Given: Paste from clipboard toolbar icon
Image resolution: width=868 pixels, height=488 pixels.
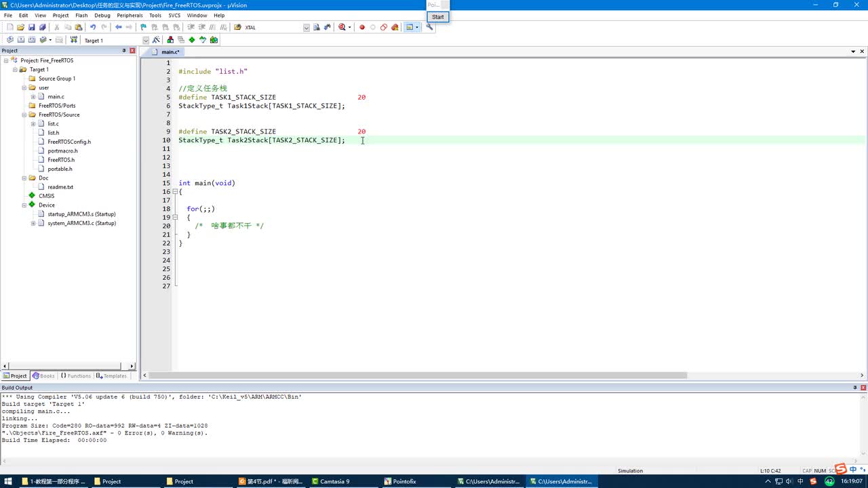Looking at the screenshot, I should click(x=79, y=27).
